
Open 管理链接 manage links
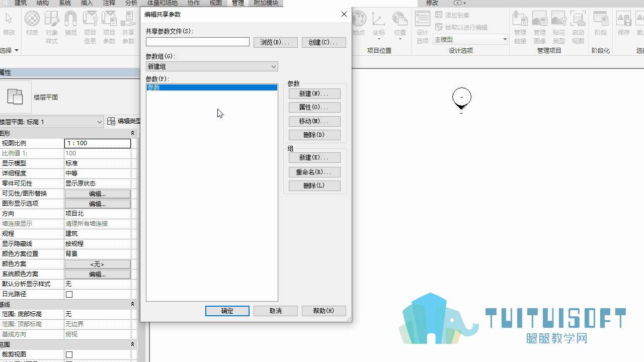[520, 27]
